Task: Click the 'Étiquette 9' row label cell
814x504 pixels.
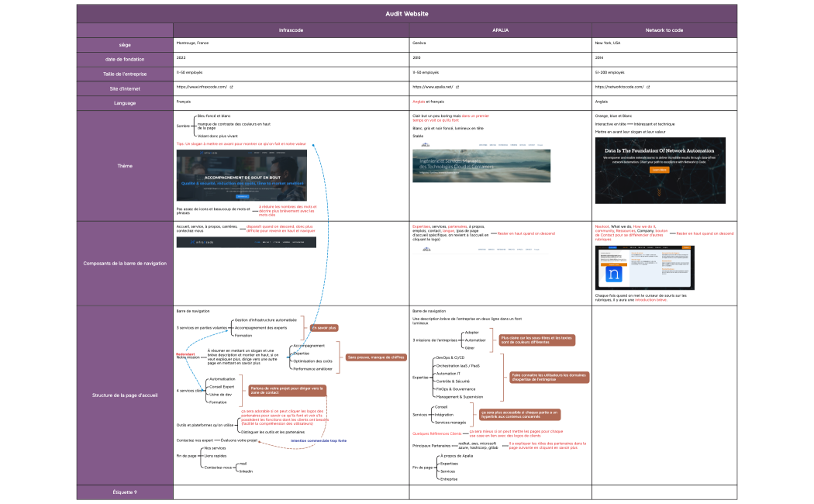Action: [x=124, y=492]
